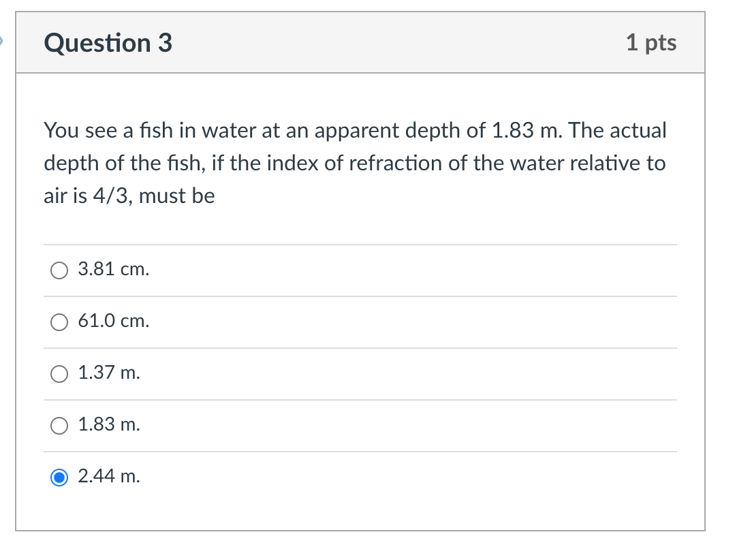Click the selected 2.44 m. radio button
This screenshot has width=737, height=560.
tap(60, 478)
